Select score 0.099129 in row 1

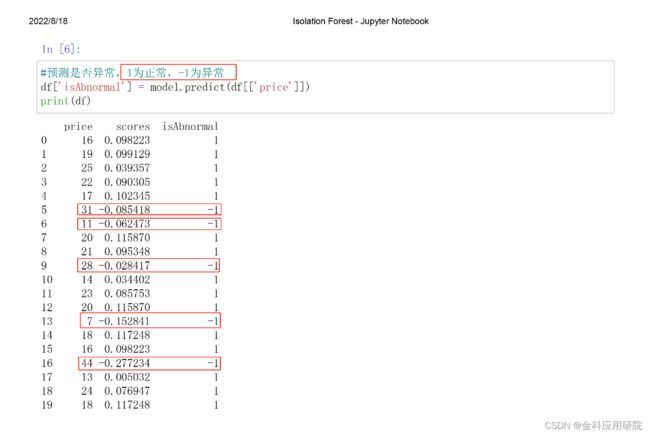tap(127, 154)
